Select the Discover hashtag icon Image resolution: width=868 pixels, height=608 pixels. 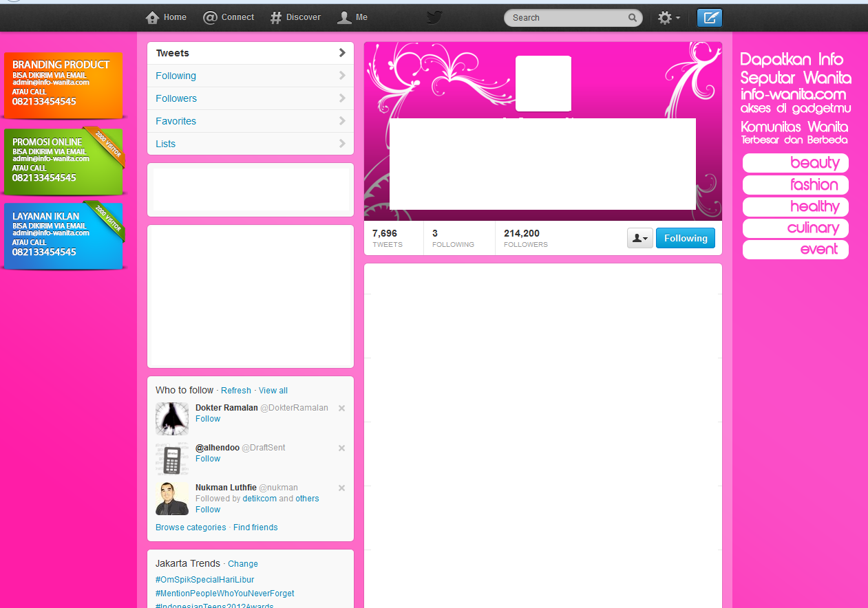pos(275,17)
